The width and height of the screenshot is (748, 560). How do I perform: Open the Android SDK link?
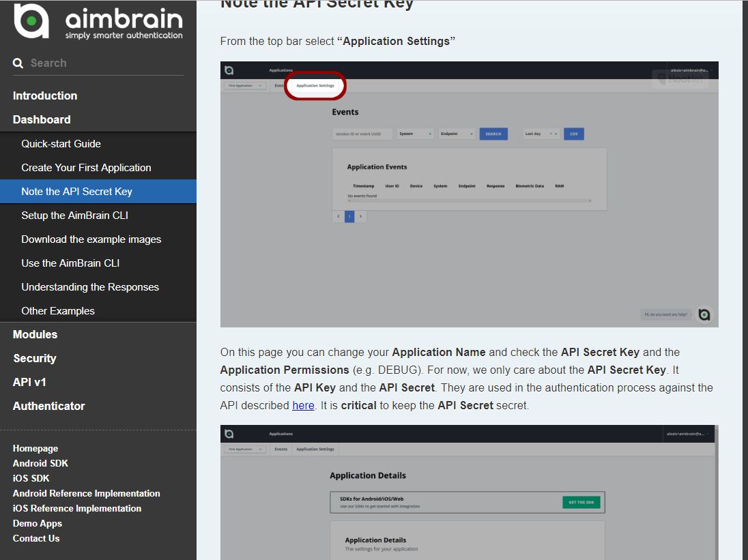40,463
